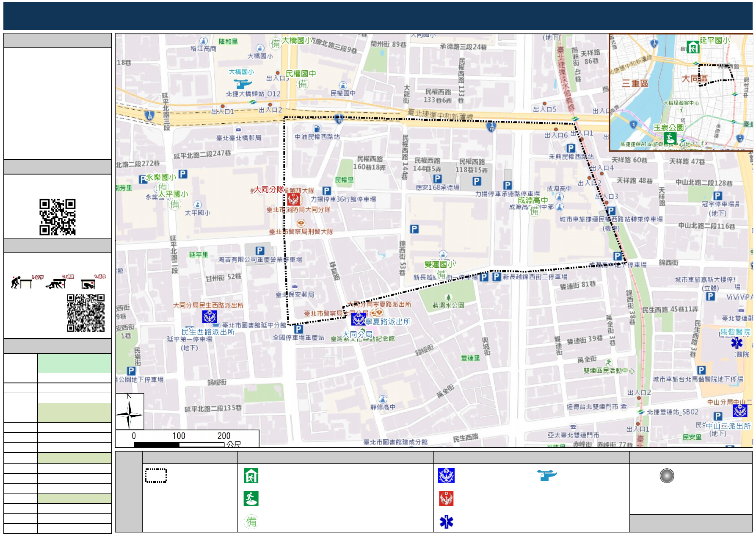Click the 北捷大橋頭站_O12 label

pyautogui.click(x=253, y=94)
